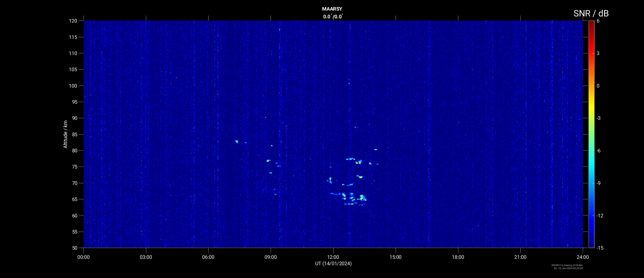Image resolution: width=644 pixels, height=278 pixels.
Task: Click the echo spot near 83 km around 07:20
Action: (x=237, y=142)
